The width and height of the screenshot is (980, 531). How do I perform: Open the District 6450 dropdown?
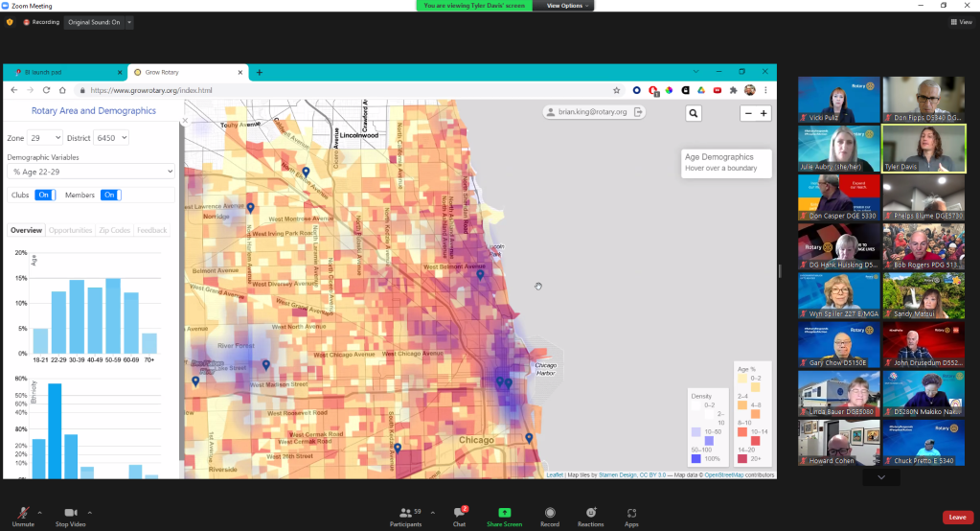coord(111,138)
